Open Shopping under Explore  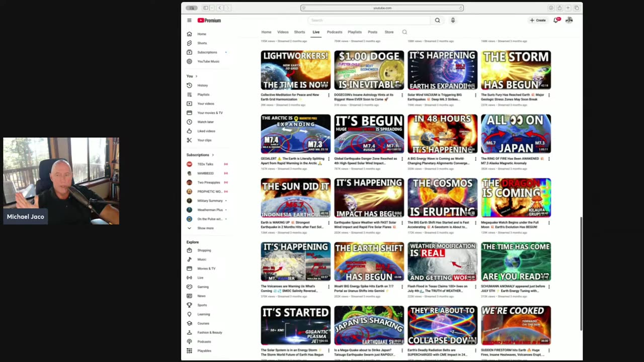click(x=205, y=250)
